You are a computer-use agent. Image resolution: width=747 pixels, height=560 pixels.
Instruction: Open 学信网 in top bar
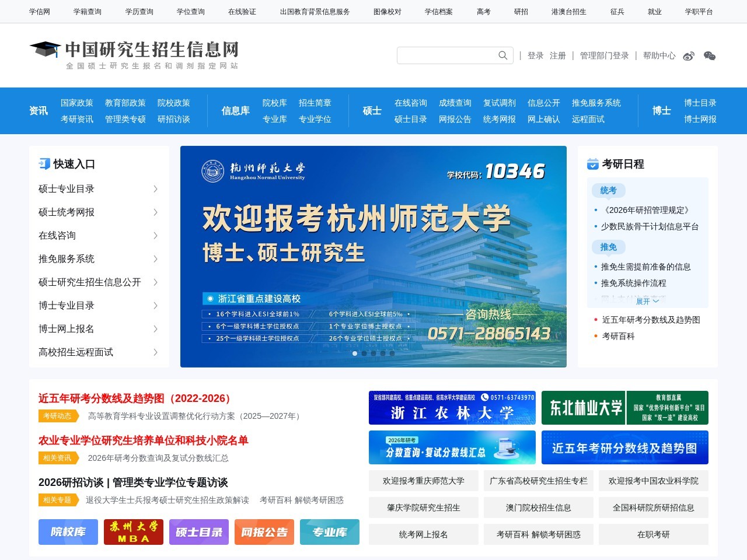tap(40, 12)
